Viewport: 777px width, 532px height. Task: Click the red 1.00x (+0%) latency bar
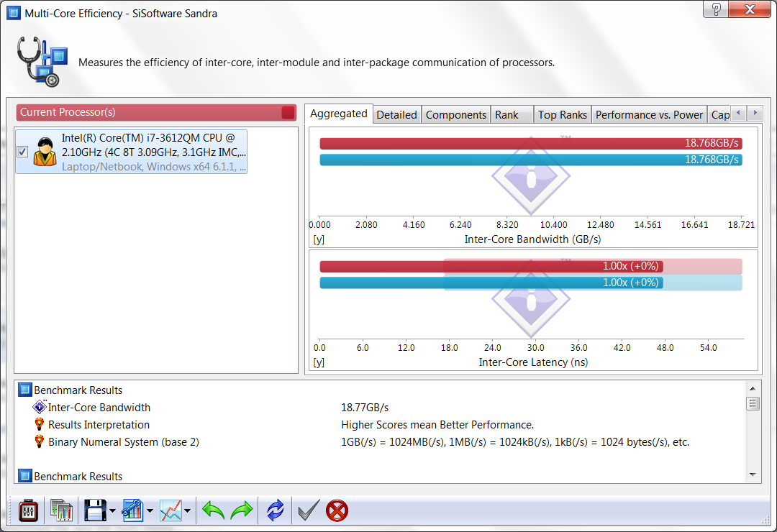(x=491, y=267)
